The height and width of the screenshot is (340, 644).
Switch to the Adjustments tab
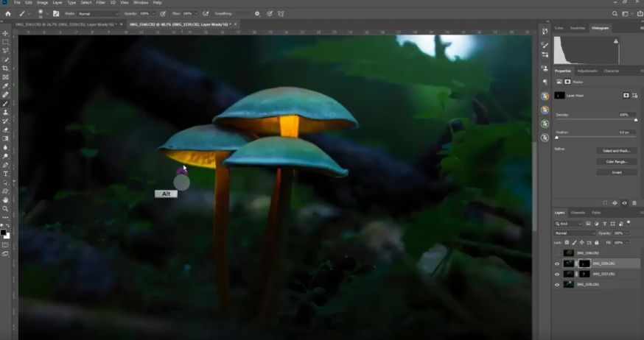[587, 71]
